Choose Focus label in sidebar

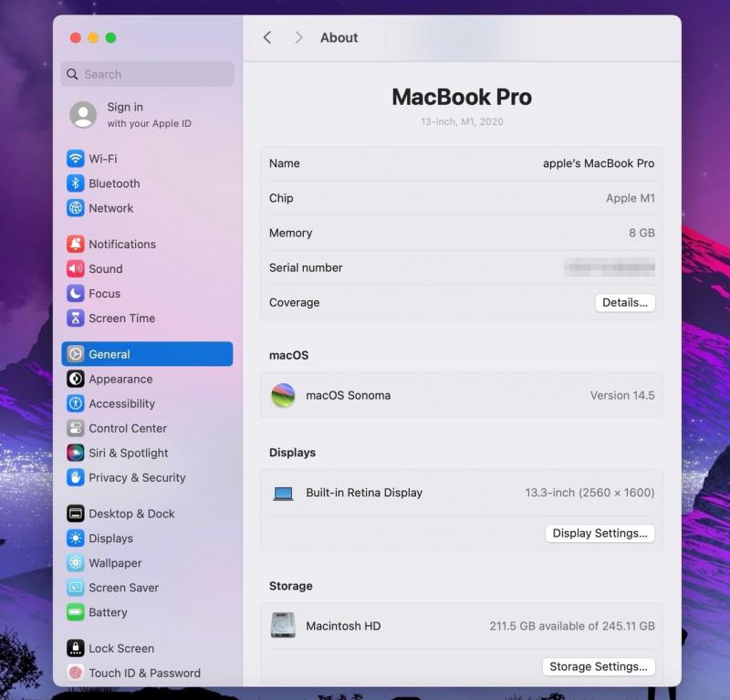104,293
